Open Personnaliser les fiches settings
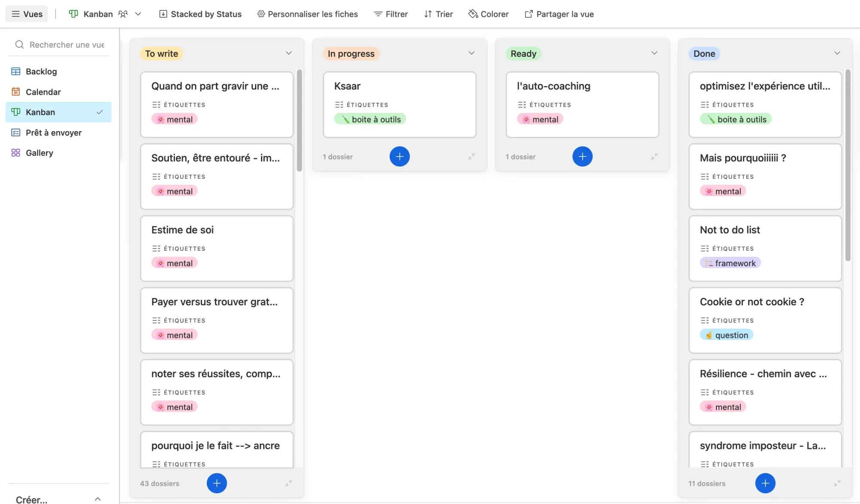 (x=307, y=14)
